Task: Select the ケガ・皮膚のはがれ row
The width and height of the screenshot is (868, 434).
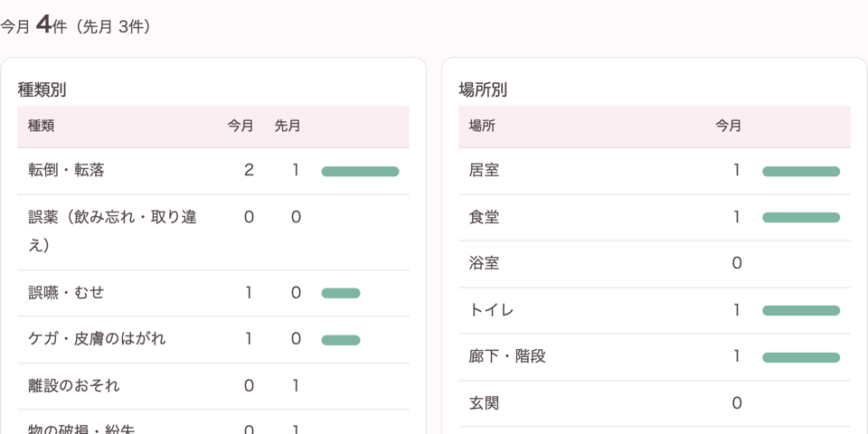Action: pyautogui.click(x=213, y=339)
